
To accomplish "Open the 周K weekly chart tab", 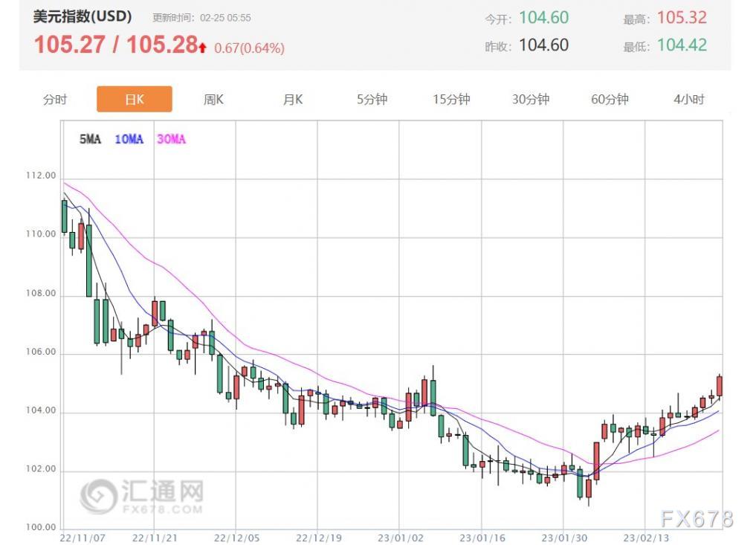I will click(x=213, y=100).
